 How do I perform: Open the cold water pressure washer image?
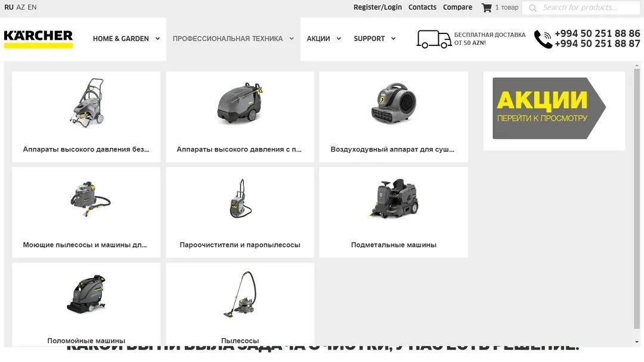86,103
